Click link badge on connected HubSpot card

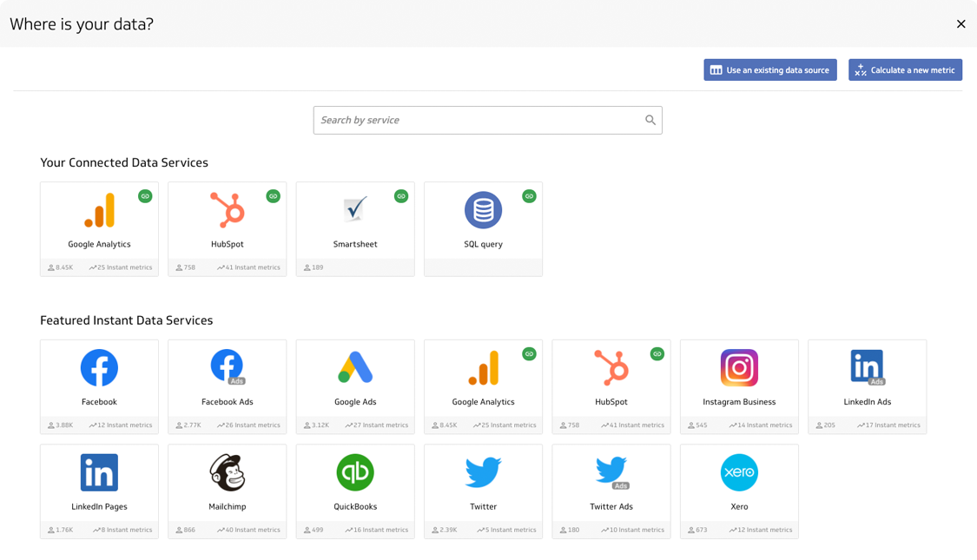273,196
